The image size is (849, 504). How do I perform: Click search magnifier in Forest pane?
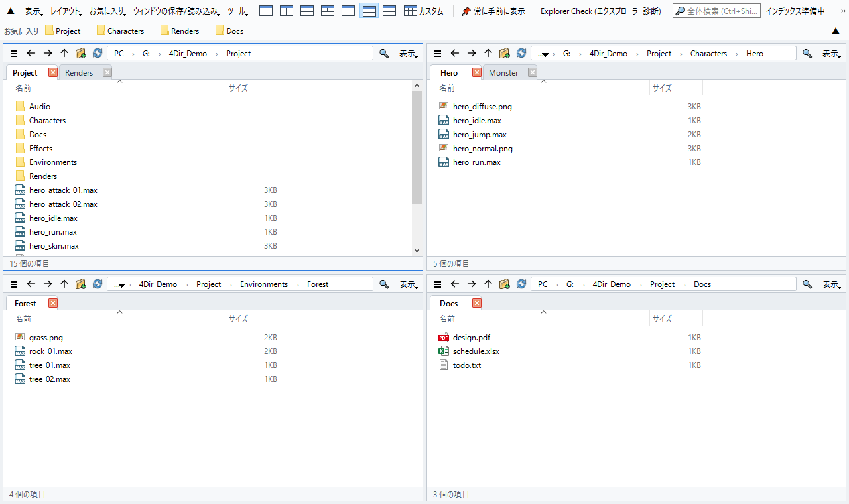[x=384, y=284]
